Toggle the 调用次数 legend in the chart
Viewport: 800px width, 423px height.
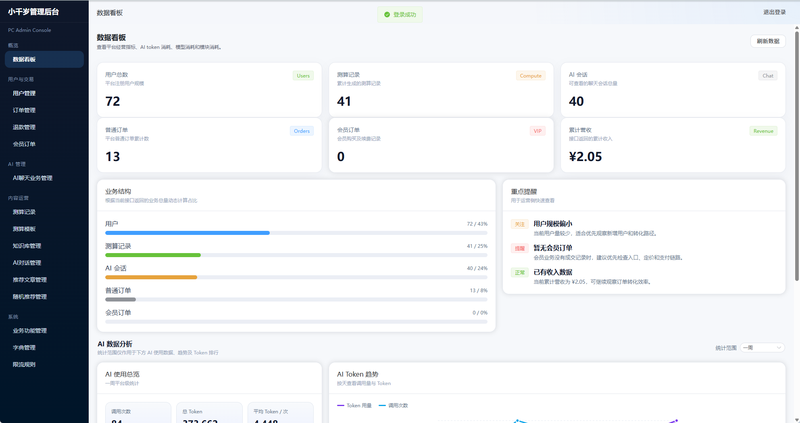pos(393,405)
